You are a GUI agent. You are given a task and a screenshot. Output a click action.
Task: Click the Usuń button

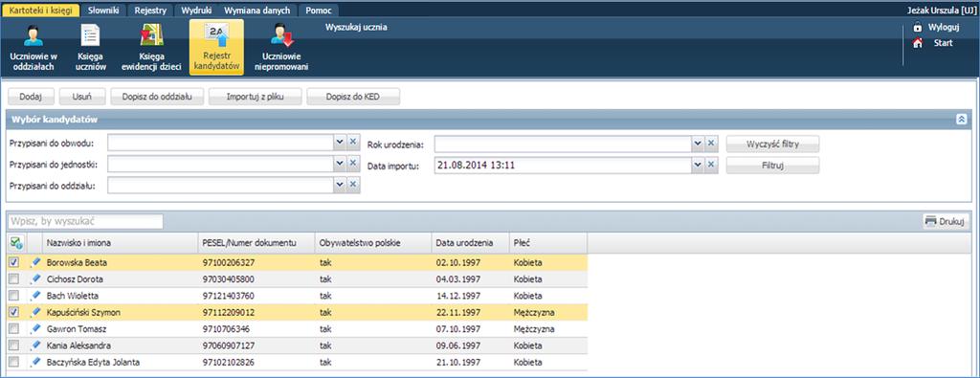click(x=82, y=97)
